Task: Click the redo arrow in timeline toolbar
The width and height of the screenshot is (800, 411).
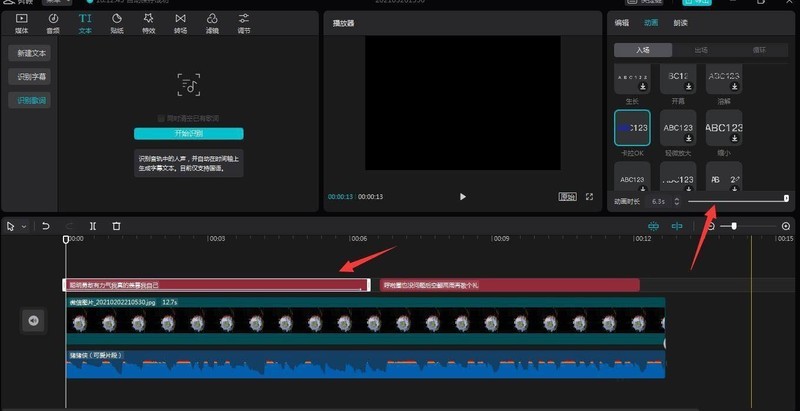Action: [x=70, y=226]
